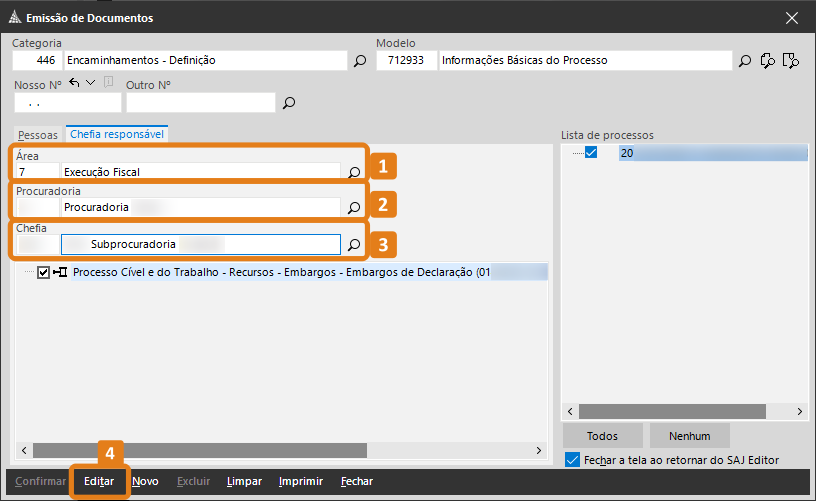
Task: Search by Outro Nº magnifier icon
Action: coord(289,102)
